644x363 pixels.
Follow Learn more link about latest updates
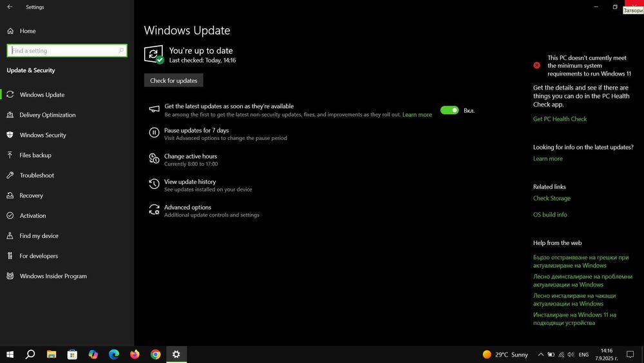tap(417, 115)
